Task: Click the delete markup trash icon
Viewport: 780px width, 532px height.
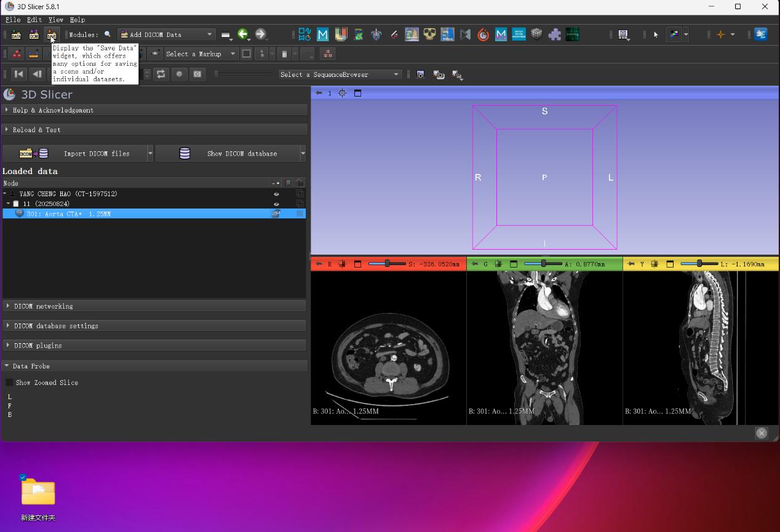Action: [284, 54]
